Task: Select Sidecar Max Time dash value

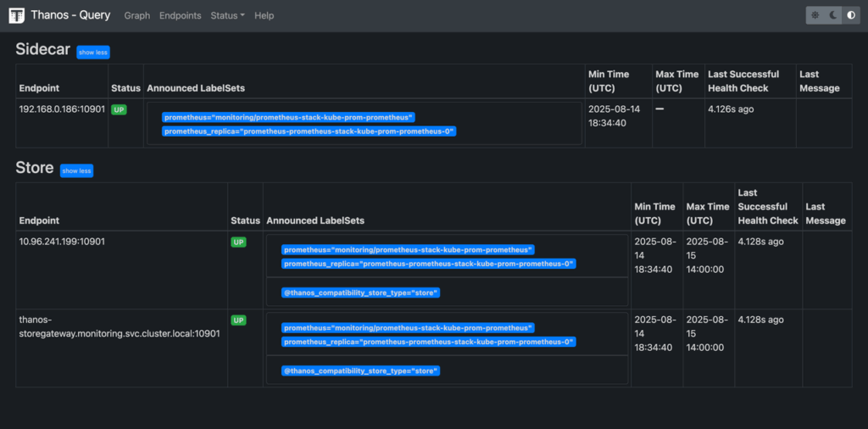Action: [x=659, y=109]
